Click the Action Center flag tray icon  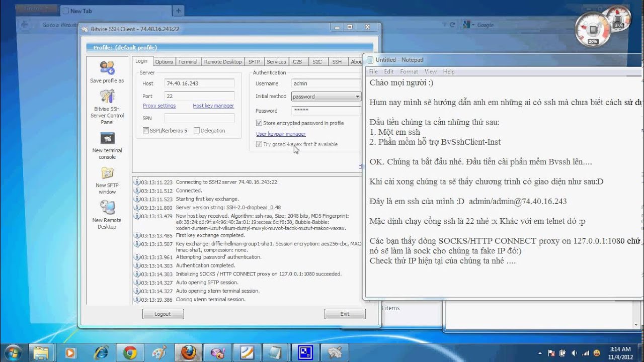coord(551,353)
